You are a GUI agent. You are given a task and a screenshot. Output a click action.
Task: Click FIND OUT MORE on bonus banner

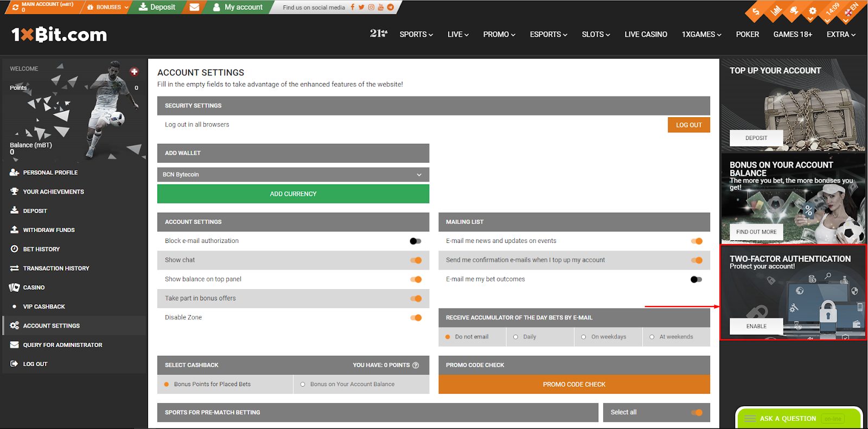point(756,232)
